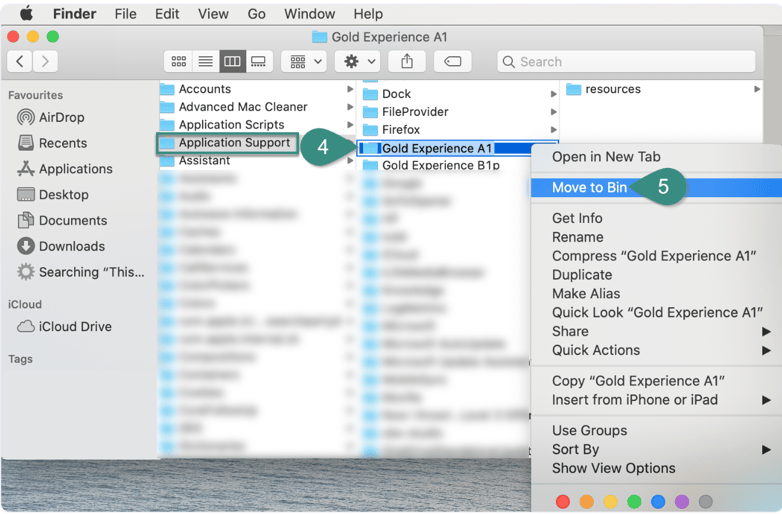Switch to list view
782x514 pixels.
[x=205, y=61]
